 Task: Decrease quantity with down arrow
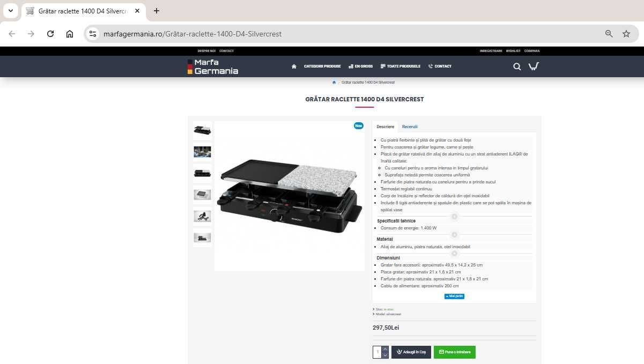coord(385,355)
